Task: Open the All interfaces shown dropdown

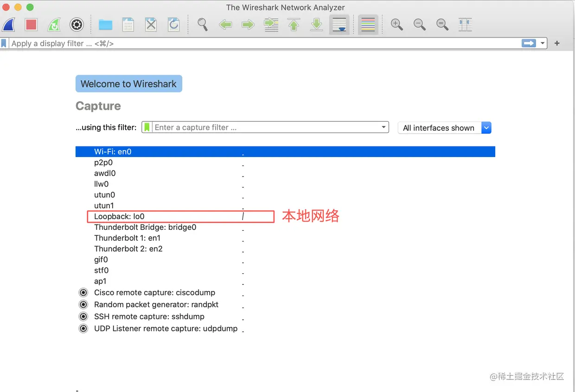Action: (x=444, y=128)
